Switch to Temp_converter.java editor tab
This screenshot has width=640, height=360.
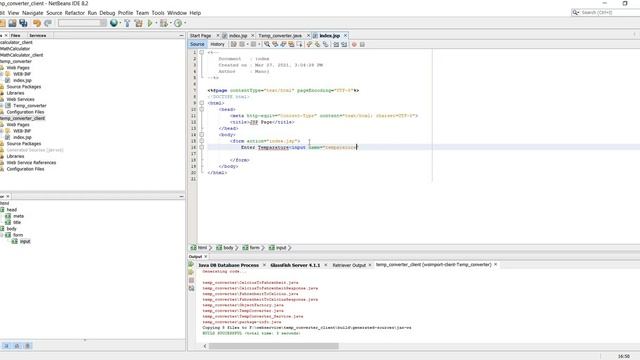pos(280,36)
